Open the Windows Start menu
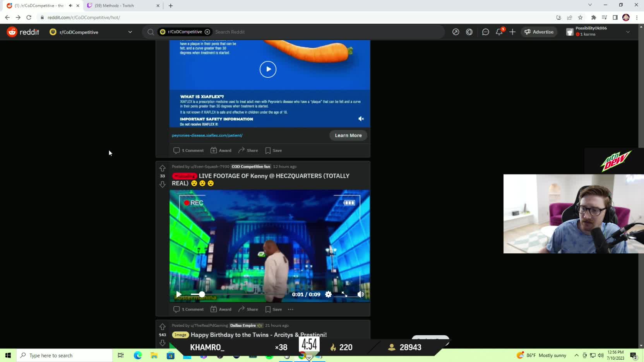 [x=8, y=355]
